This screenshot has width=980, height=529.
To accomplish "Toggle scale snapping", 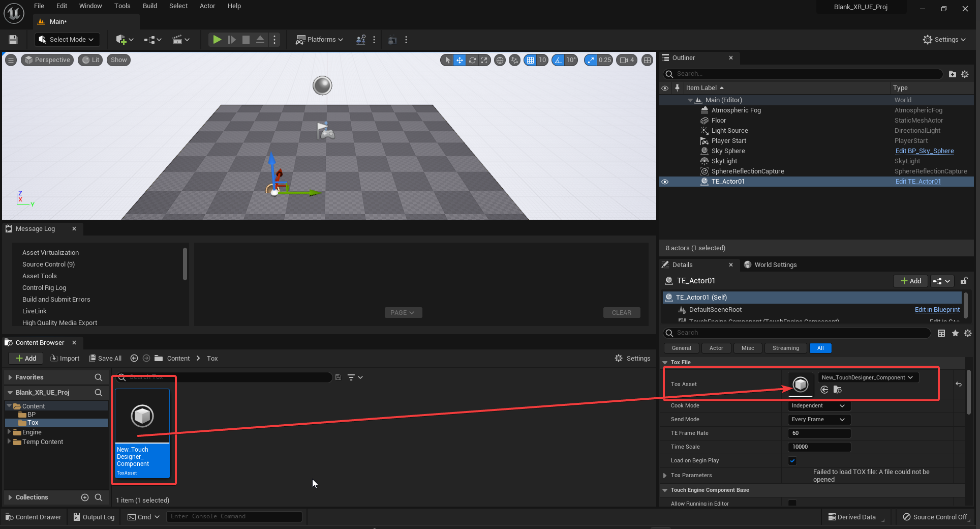I will pyautogui.click(x=591, y=60).
